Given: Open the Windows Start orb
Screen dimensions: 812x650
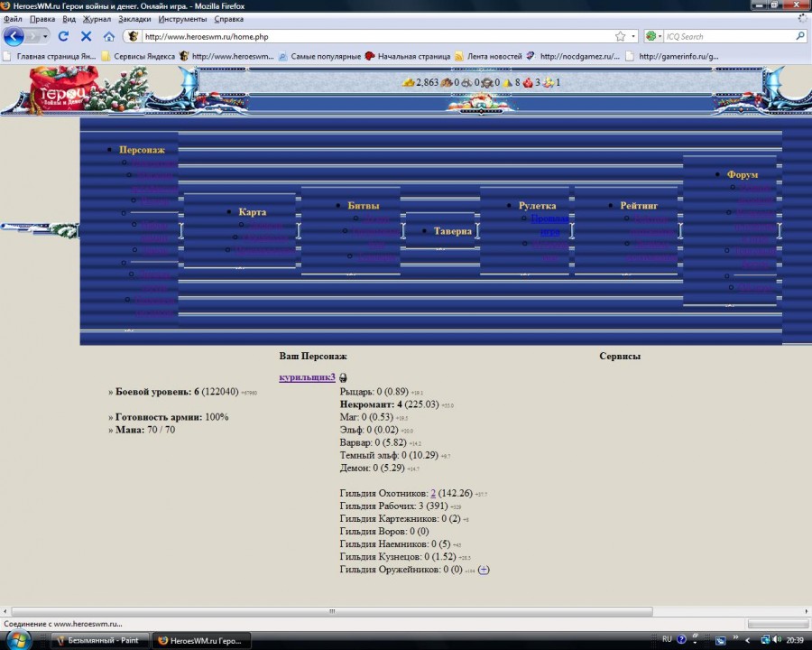Looking at the screenshot, I should 19,640.
